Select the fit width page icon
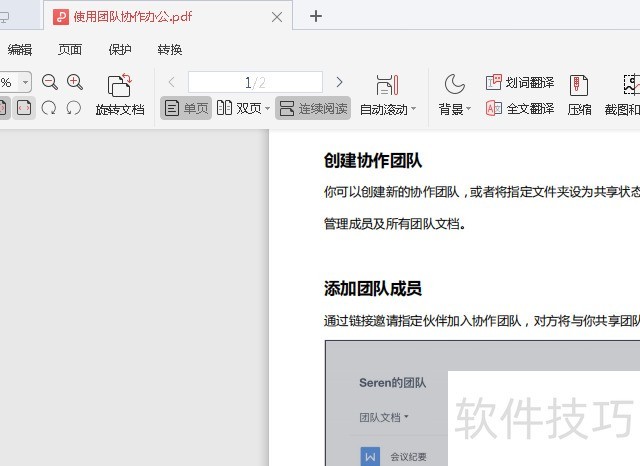640x466 pixels. (24, 108)
